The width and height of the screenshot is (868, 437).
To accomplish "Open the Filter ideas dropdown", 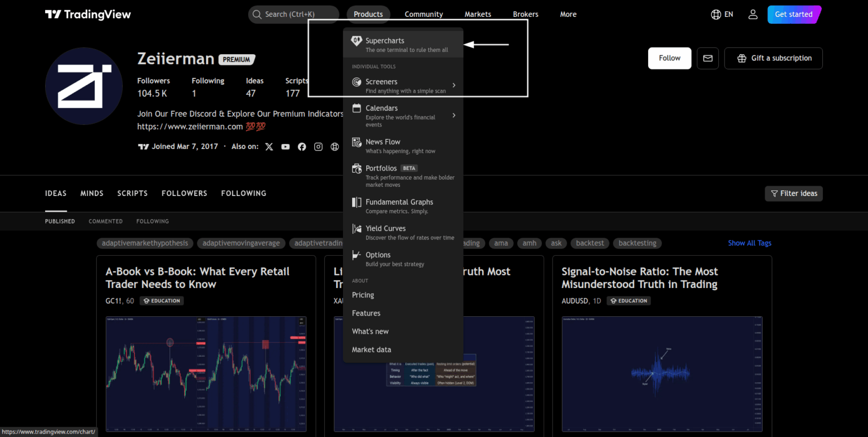I will 793,194.
